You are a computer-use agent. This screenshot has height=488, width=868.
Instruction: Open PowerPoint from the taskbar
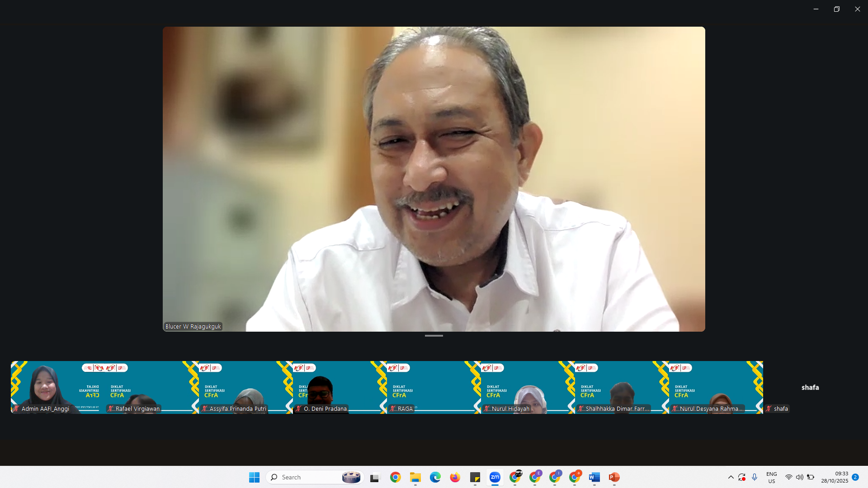(614, 477)
